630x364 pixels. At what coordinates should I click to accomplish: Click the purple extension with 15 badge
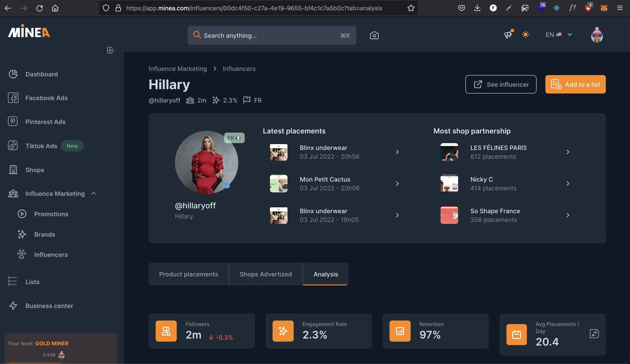tap(541, 7)
